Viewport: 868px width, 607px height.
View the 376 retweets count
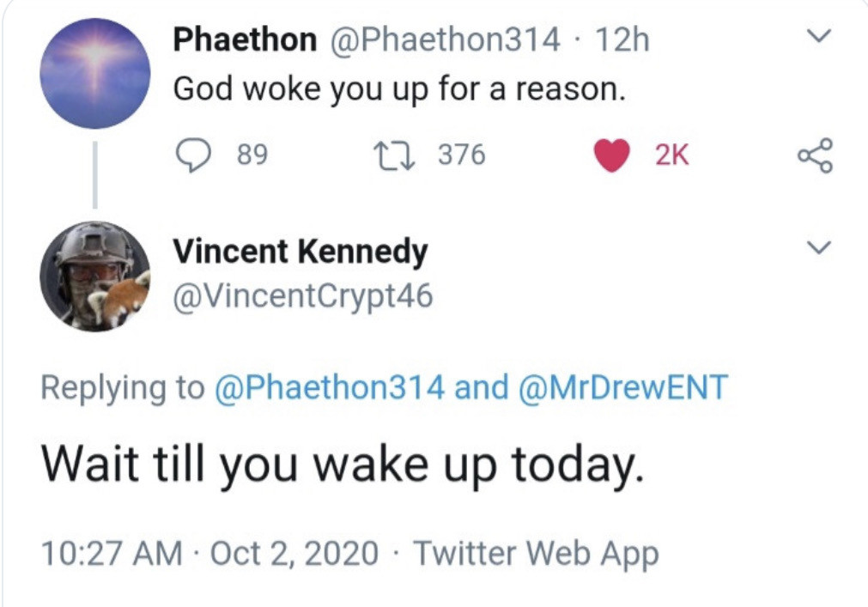[462, 155]
